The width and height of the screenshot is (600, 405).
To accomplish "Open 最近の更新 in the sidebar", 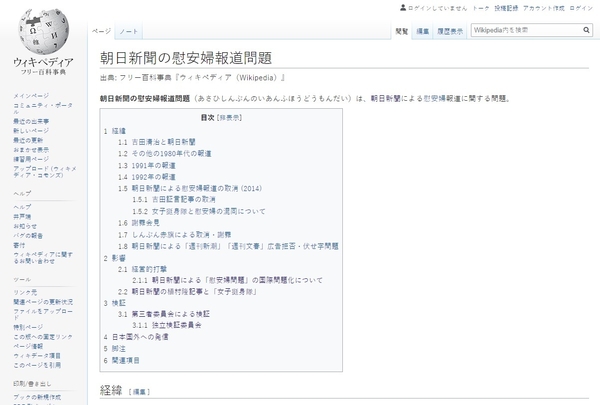I will [x=28, y=140].
